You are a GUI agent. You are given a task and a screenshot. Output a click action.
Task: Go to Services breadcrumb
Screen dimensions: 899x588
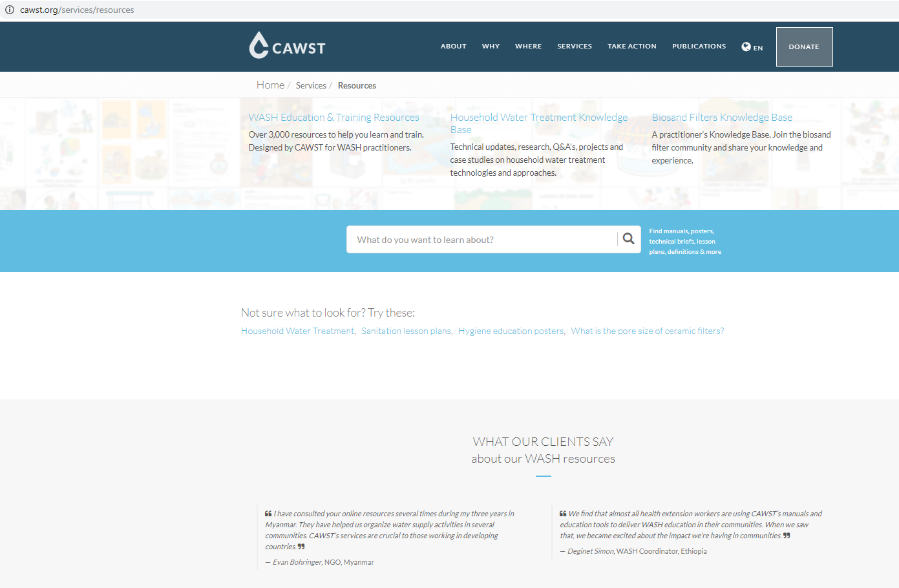311,85
